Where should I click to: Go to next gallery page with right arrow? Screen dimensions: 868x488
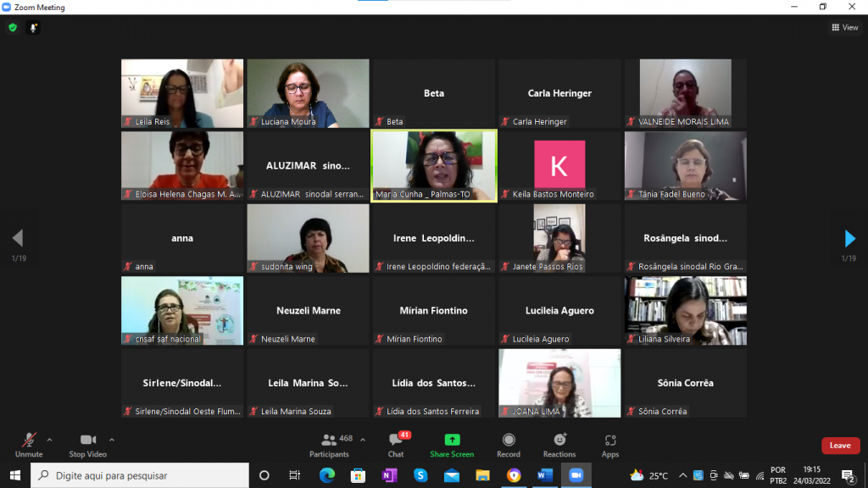tap(849, 238)
